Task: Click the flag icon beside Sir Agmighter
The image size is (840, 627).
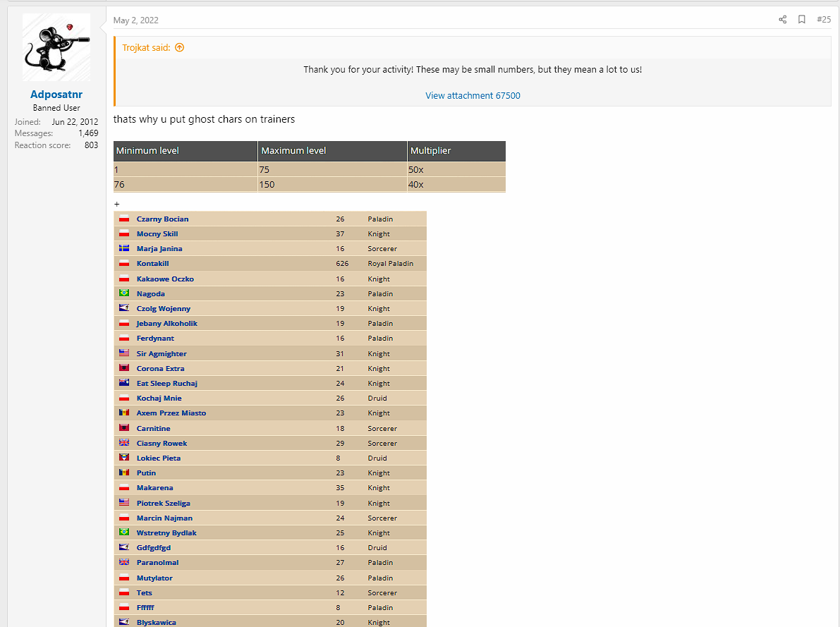Action: click(124, 354)
